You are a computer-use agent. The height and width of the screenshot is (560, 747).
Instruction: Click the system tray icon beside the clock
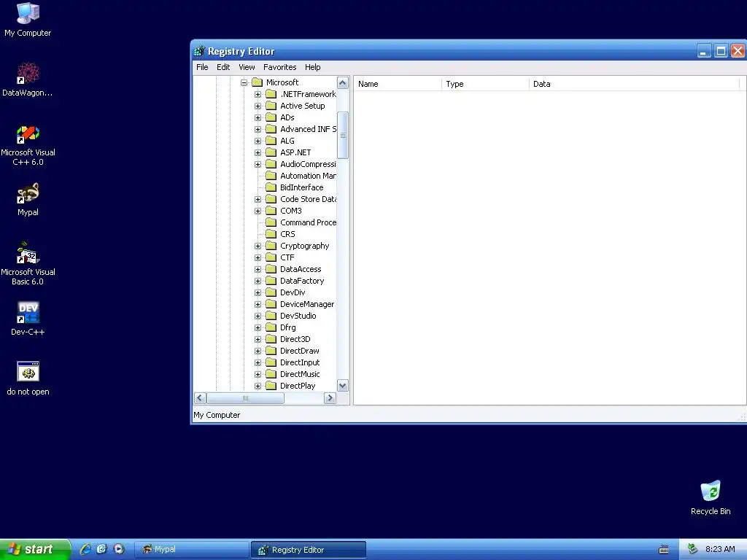click(692, 549)
